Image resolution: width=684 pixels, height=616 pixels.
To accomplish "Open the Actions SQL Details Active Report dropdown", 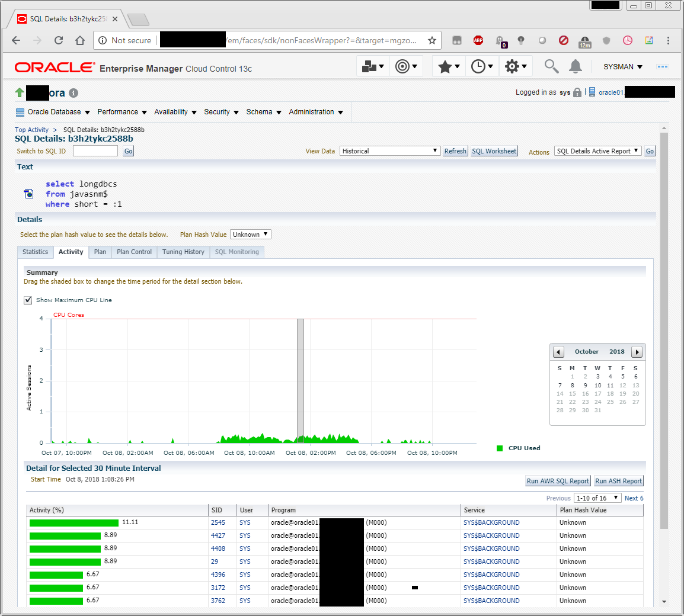I will point(597,151).
